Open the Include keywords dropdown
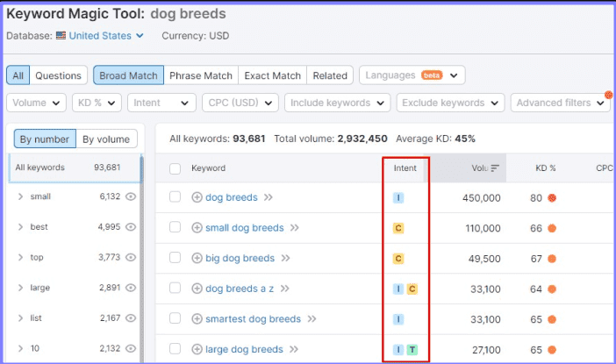The image size is (616, 364). [337, 103]
